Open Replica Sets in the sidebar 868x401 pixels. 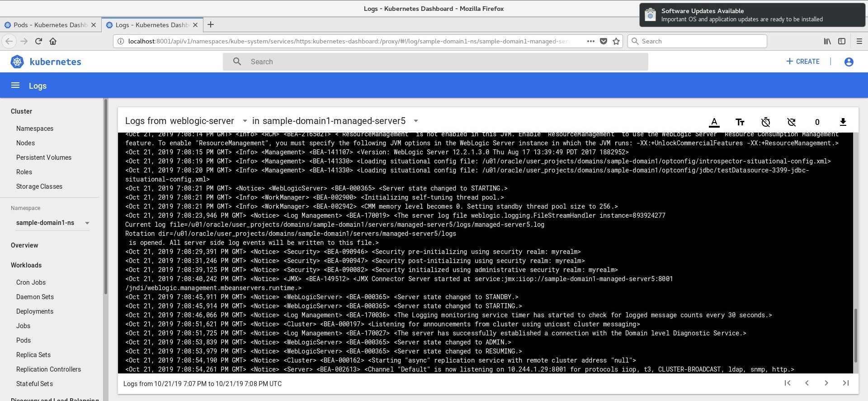coord(33,355)
